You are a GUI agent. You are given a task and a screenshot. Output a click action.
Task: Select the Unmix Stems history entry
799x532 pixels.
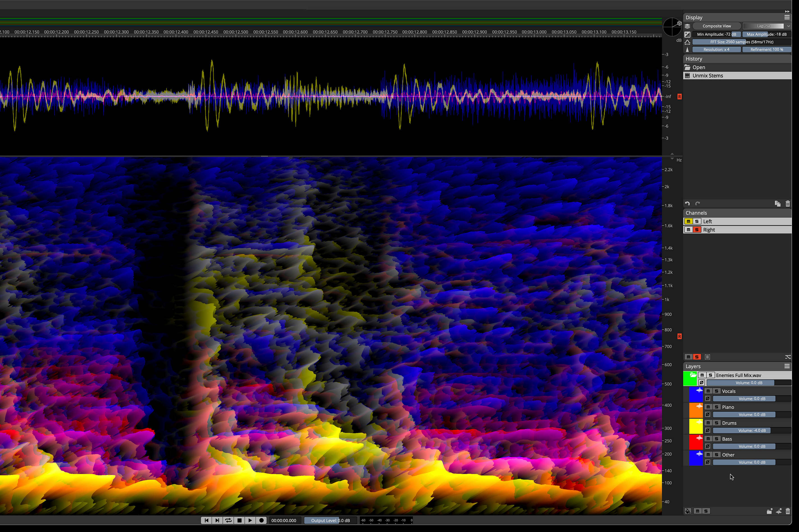tap(737, 76)
